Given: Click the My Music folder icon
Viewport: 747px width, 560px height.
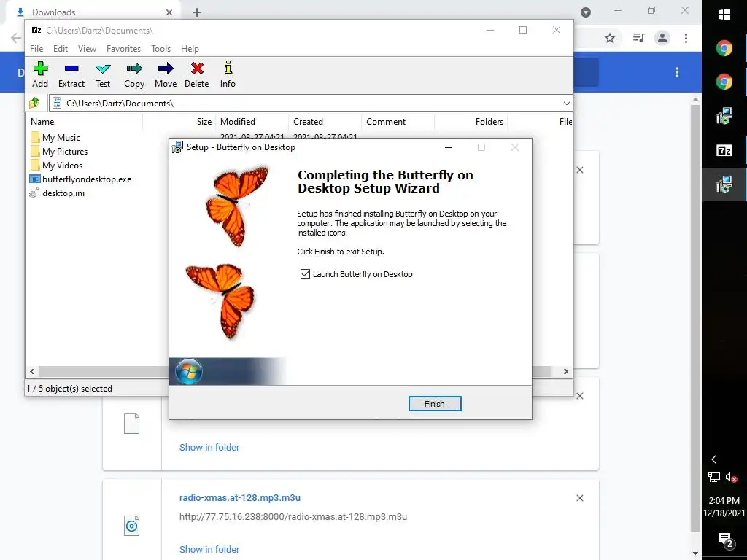Looking at the screenshot, I should point(35,138).
